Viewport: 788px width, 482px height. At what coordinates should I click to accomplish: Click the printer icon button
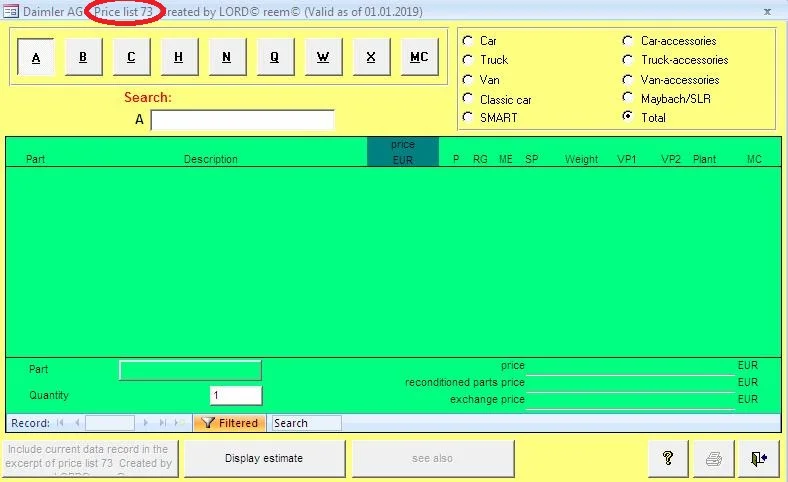tap(714, 458)
